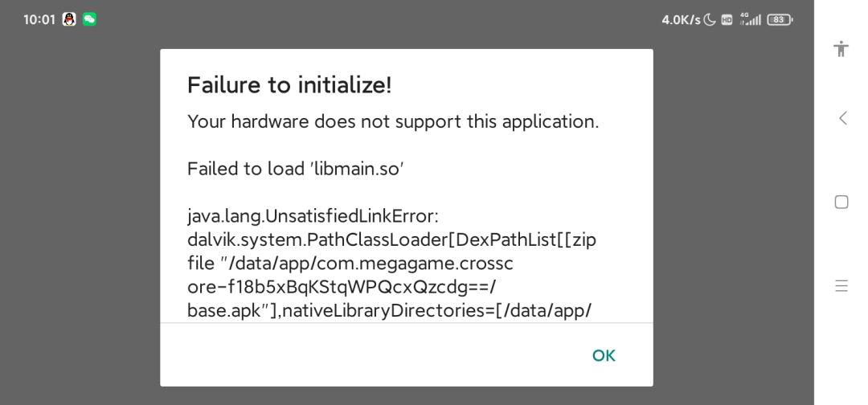
Task: Click the "Failure to initialize!" dialog title
Action: click(289, 85)
